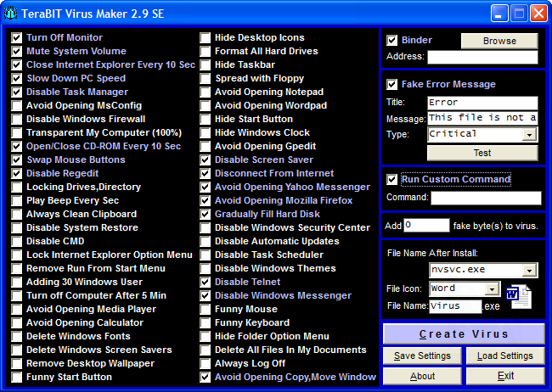Toggle the Run Custom Command checkbox

point(391,180)
